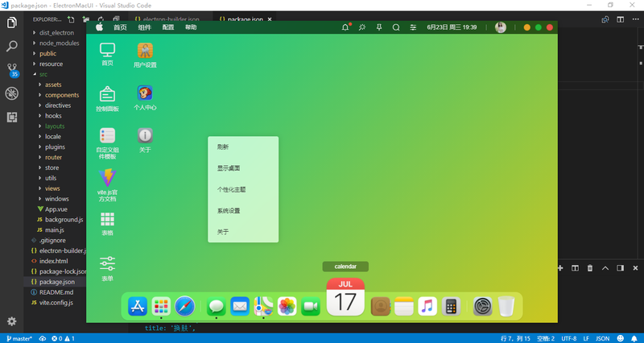Viewport: 644px width, 343px height.
Task: Click JSON language mode in the status bar
Action: coord(602,338)
